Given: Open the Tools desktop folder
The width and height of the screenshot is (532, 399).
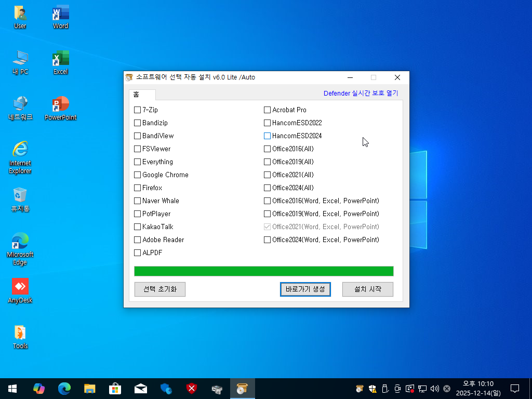Looking at the screenshot, I should point(20,337).
